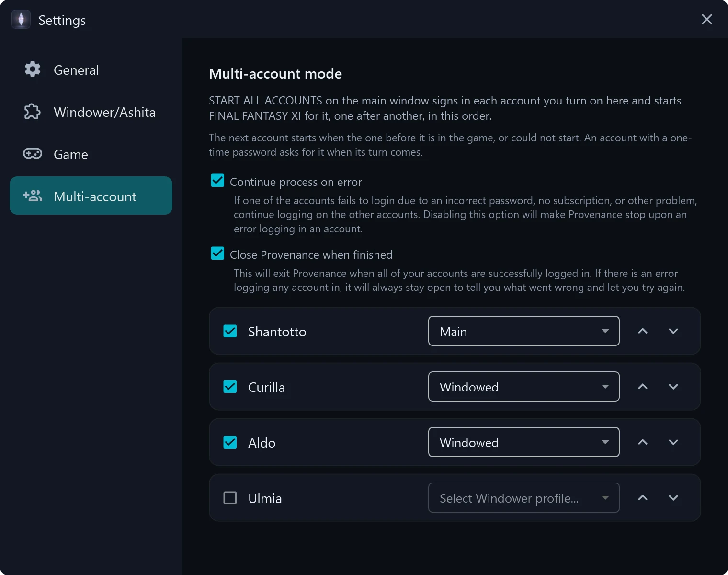Open the Windower/Ashita settings tab
728x575 pixels.
(x=91, y=112)
